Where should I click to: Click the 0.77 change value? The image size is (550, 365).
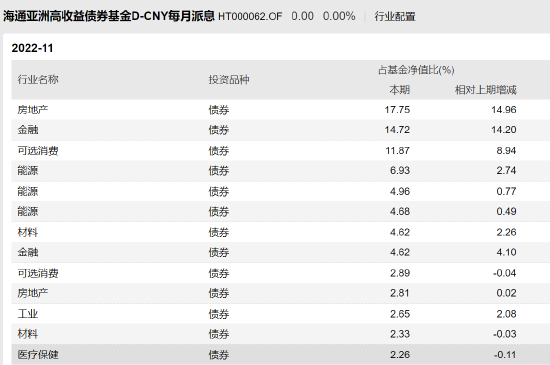pyautogui.click(x=506, y=191)
